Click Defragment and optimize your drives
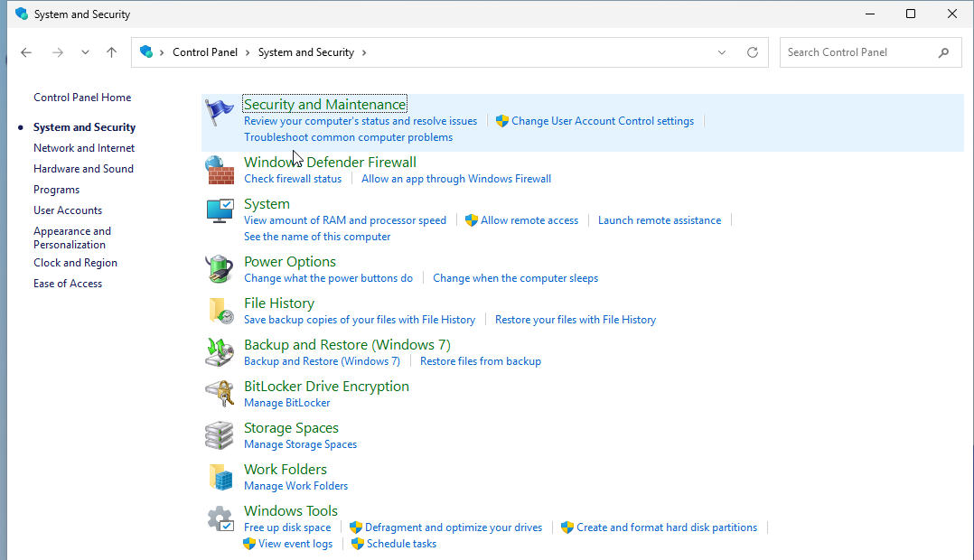Image resolution: width=974 pixels, height=560 pixels. (454, 527)
